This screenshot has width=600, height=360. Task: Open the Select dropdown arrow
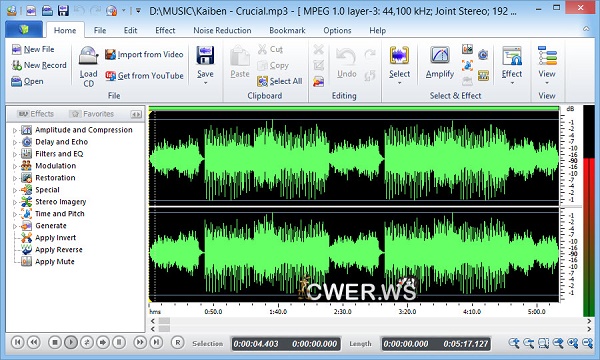(399, 83)
